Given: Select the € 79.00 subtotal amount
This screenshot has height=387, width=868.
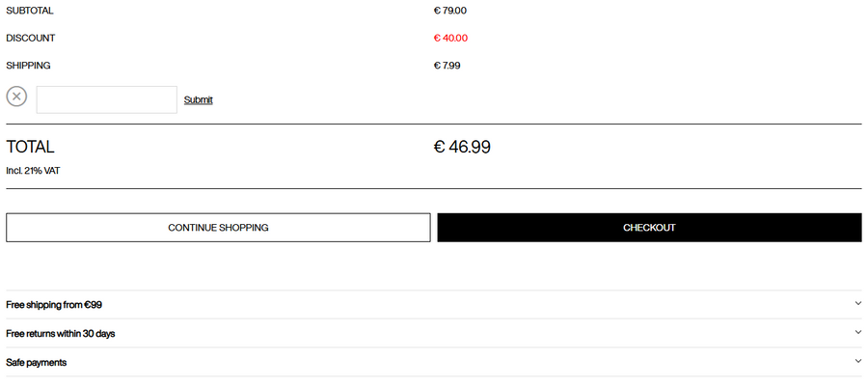Looking at the screenshot, I should click(x=450, y=11).
